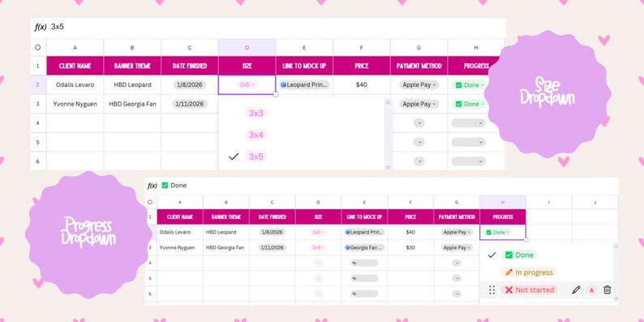644x322 pixels.
Task: Click the f(x) icon above upper sheet
Action: [41, 27]
